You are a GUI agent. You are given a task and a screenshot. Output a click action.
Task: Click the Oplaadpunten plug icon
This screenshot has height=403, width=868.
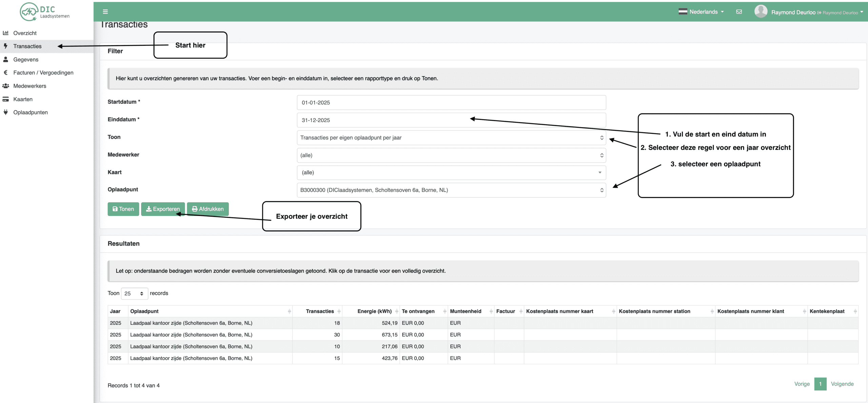5,112
